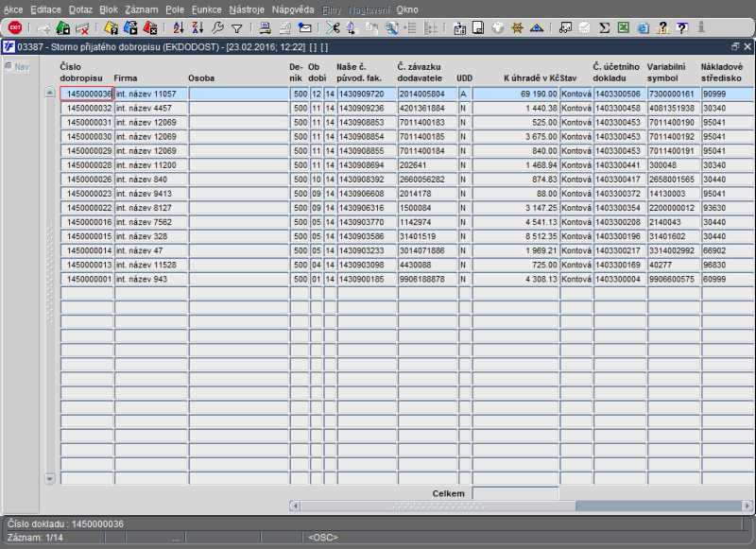Image resolution: width=756 pixels, height=549 pixels.
Task: Click the table scroll down arrow
Action: (50, 479)
